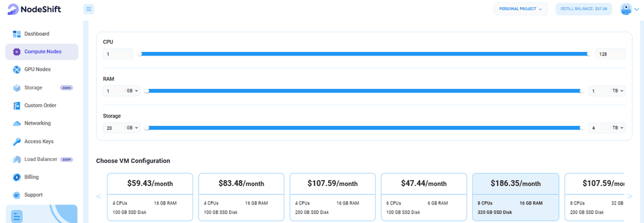The image size is (644, 223).
Task: Open the RAM minimum unit GB dropdown
Action: click(x=132, y=91)
